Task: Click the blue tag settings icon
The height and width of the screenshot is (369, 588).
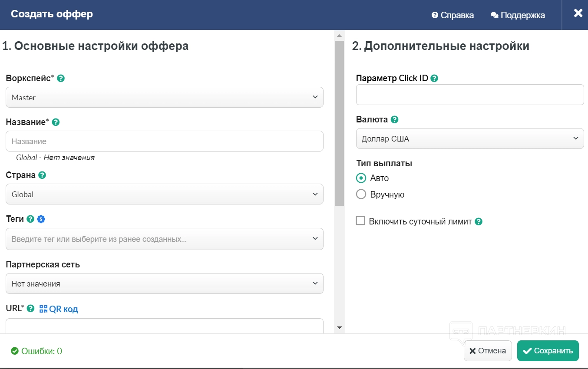Action: (41, 219)
